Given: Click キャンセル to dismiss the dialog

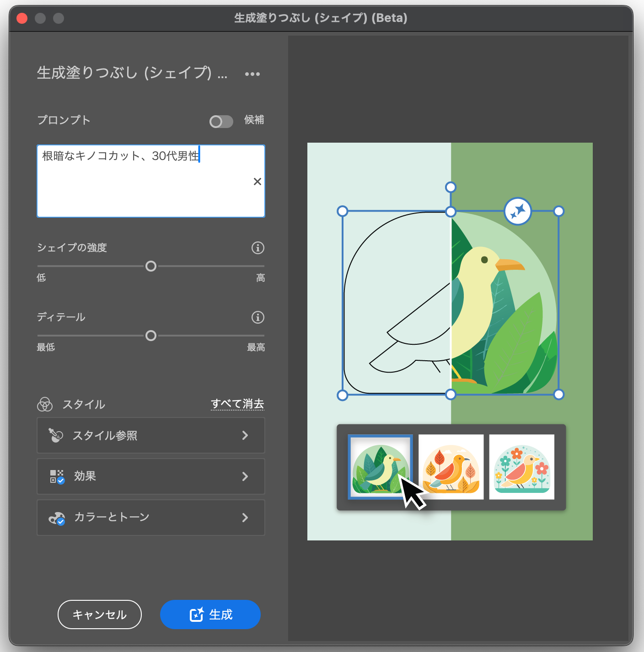Looking at the screenshot, I should pyautogui.click(x=99, y=615).
